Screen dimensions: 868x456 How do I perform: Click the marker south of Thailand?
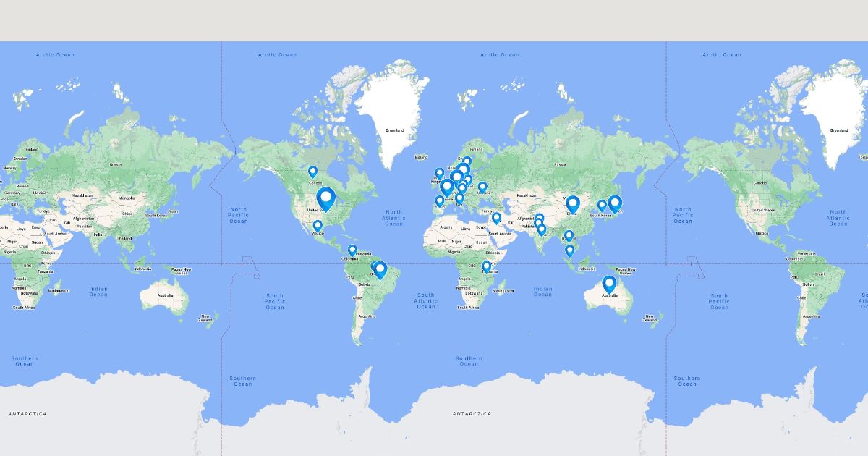pyautogui.click(x=570, y=250)
